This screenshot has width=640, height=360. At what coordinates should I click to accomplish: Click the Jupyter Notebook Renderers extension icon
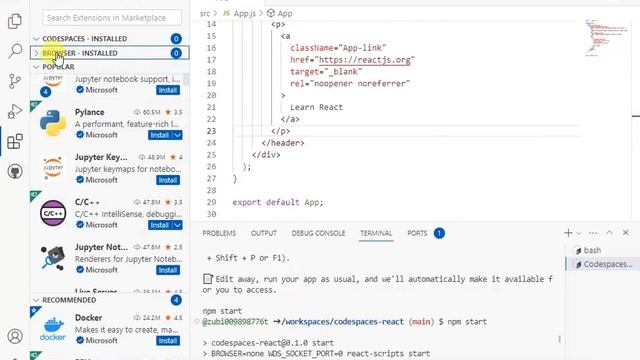(x=53, y=258)
